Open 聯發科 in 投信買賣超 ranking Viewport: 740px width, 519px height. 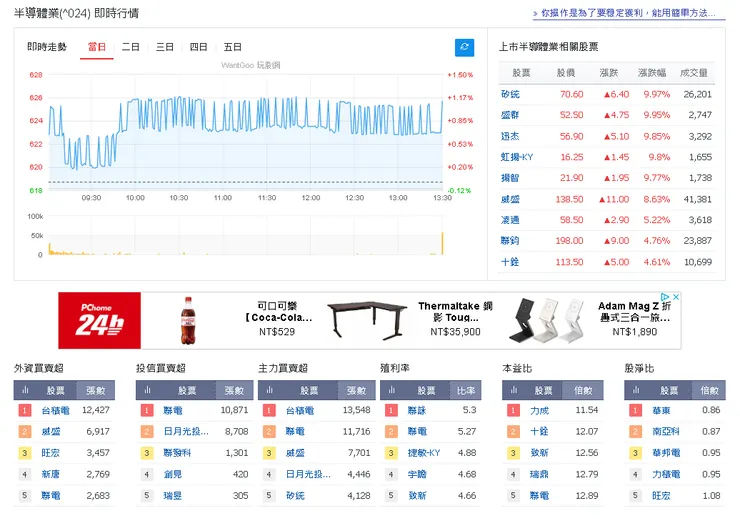pos(177,453)
